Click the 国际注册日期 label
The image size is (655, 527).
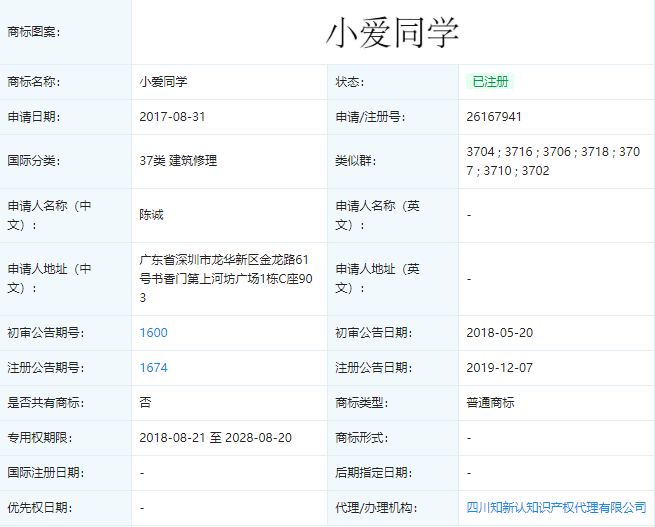[x=46, y=473]
